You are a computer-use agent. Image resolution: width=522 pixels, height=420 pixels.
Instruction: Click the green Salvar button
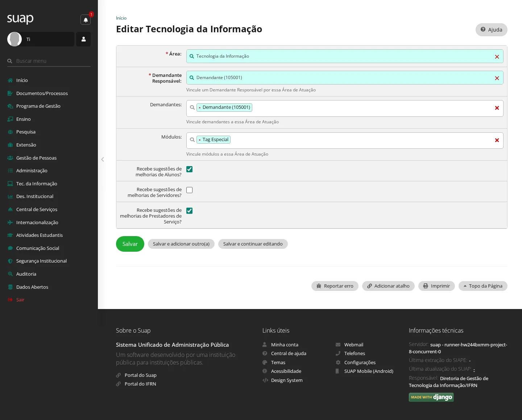tap(130, 244)
